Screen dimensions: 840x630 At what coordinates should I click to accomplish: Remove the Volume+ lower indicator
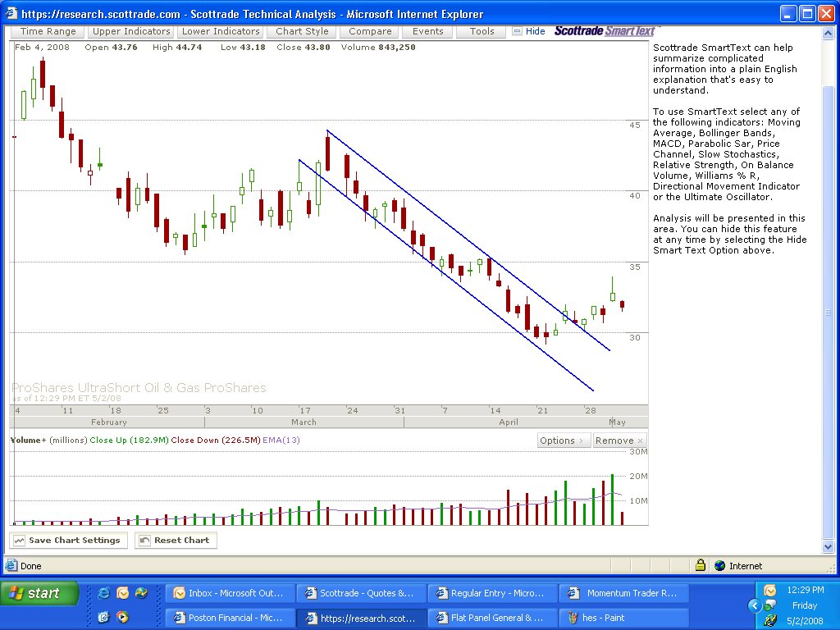[619, 441]
